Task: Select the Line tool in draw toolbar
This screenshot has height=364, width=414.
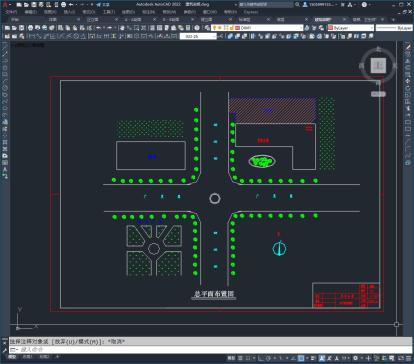Action: [x=5, y=48]
